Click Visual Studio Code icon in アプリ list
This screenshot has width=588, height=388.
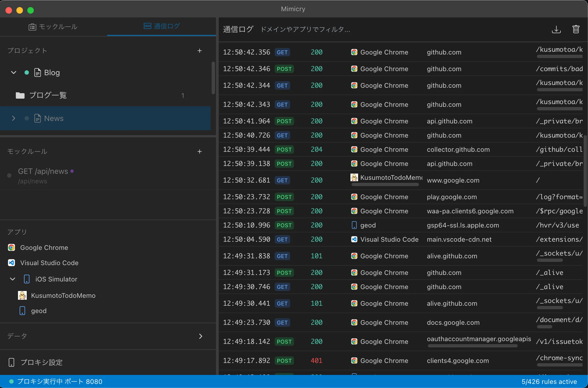click(11, 263)
